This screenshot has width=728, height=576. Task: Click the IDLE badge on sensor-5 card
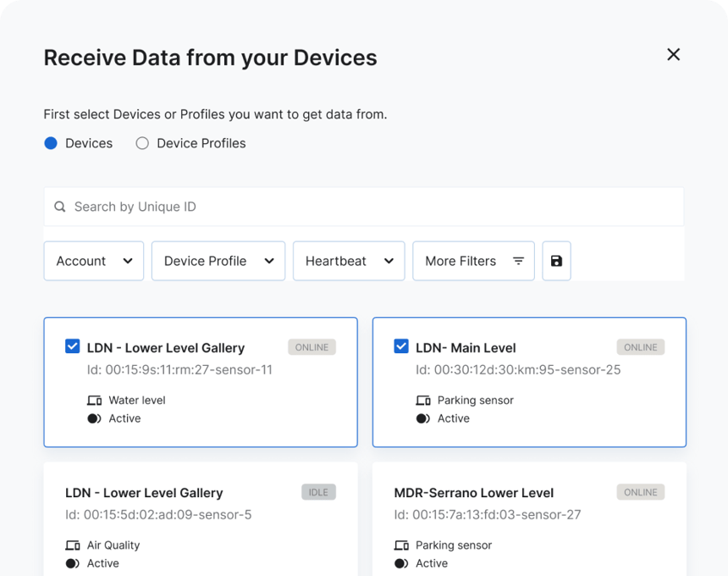pyautogui.click(x=318, y=492)
